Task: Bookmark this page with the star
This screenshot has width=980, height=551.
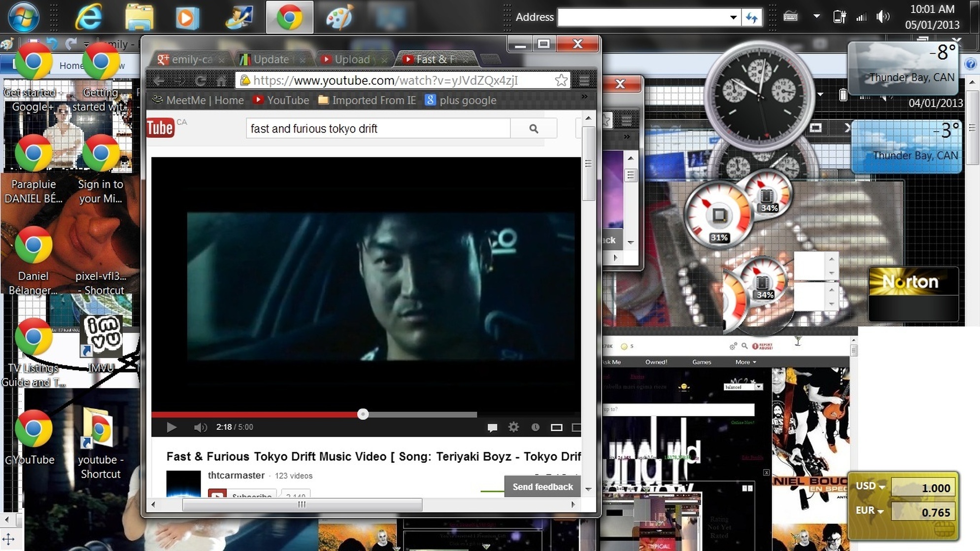Action: (561, 80)
